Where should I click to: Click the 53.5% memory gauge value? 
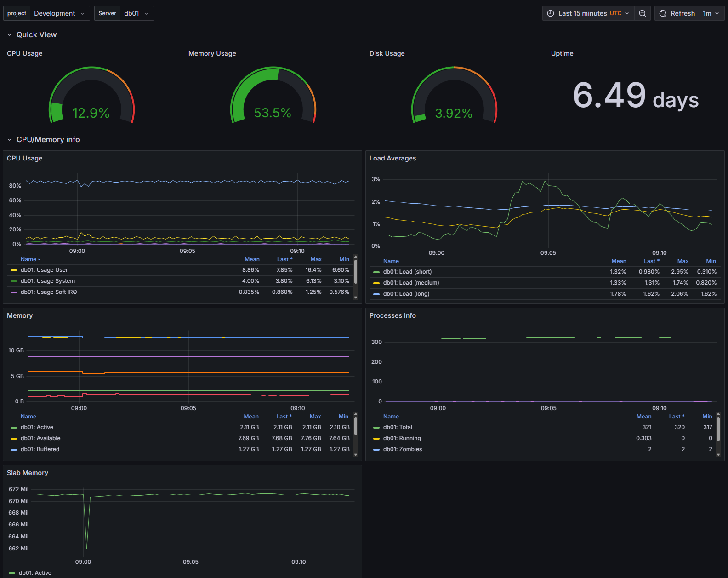click(x=273, y=113)
